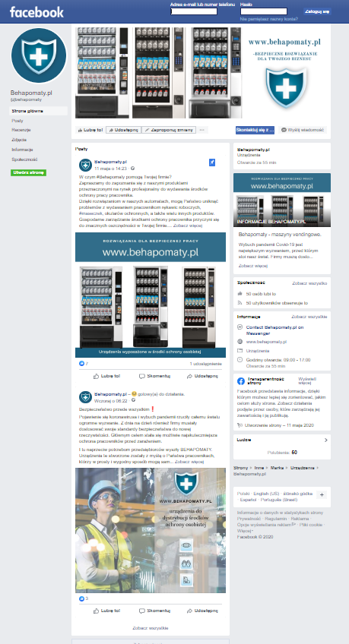Click the email or phone input field
The image size is (349, 644).
tap(194, 11)
